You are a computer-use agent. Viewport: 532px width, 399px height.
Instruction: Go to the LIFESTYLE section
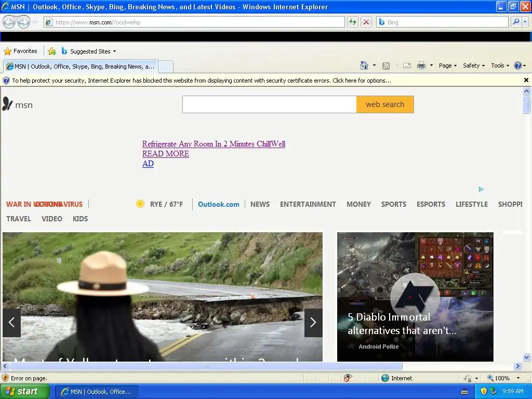[x=472, y=204]
